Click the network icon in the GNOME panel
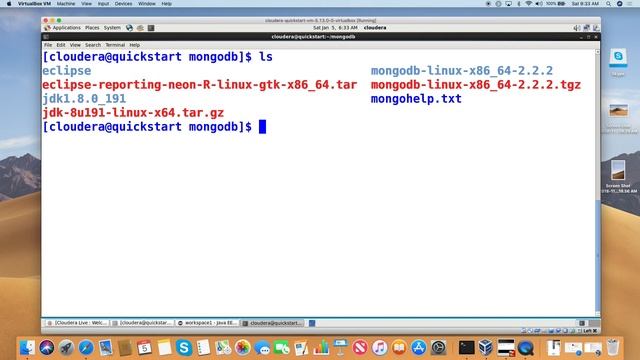640x360 pixels. click(x=587, y=28)
